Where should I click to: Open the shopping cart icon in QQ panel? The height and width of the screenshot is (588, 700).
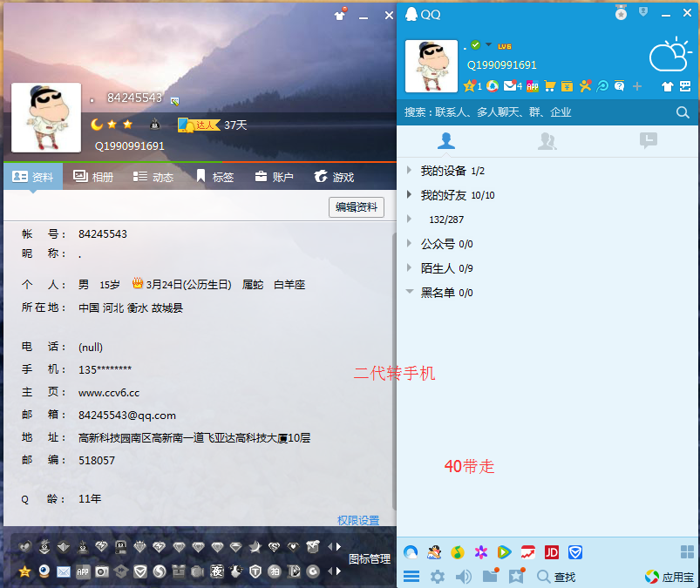pos(550,85)
